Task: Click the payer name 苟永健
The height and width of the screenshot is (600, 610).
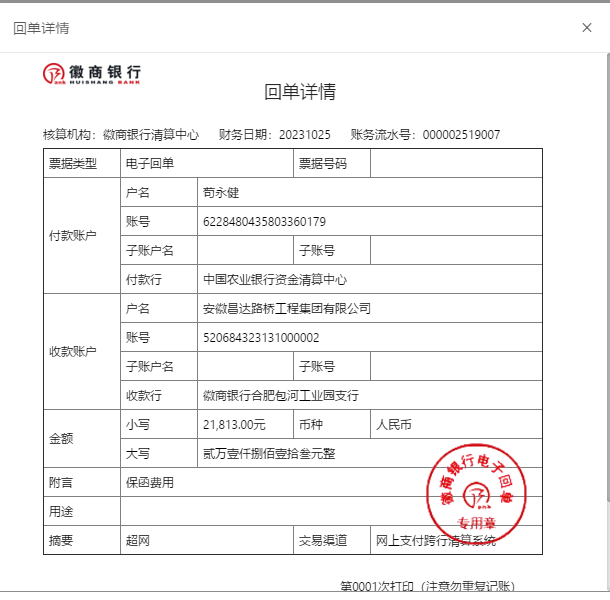Action: (221, 192)
